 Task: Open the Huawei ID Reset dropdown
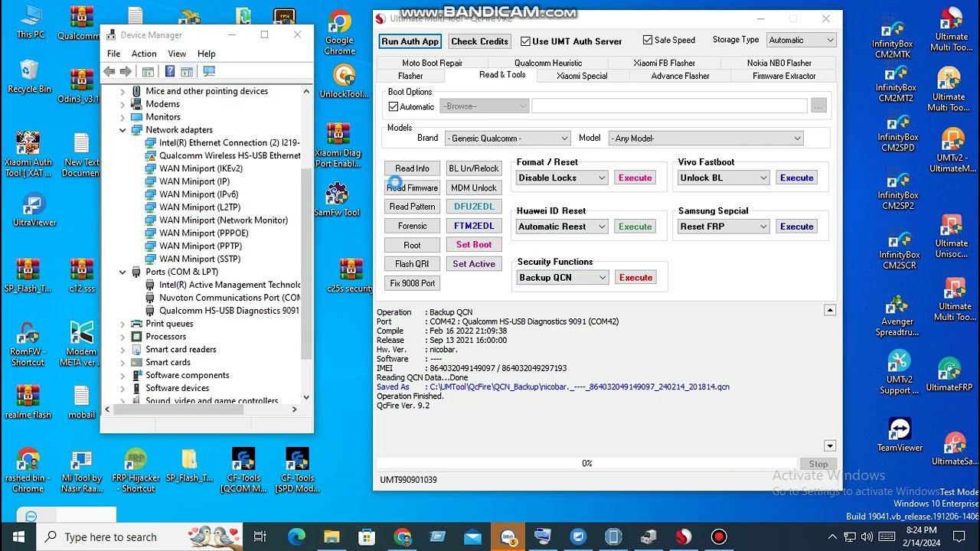click(562, 227)
